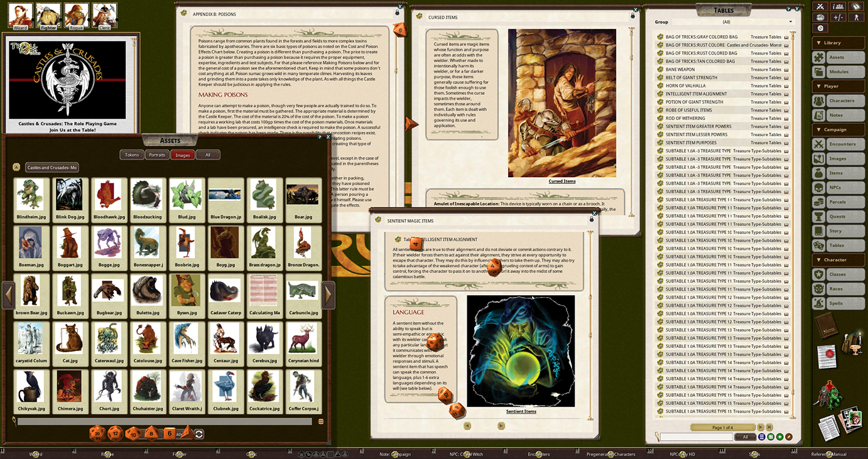Collapse the Player sidebar section
This screenshot has height=459, width=868.
838,86
